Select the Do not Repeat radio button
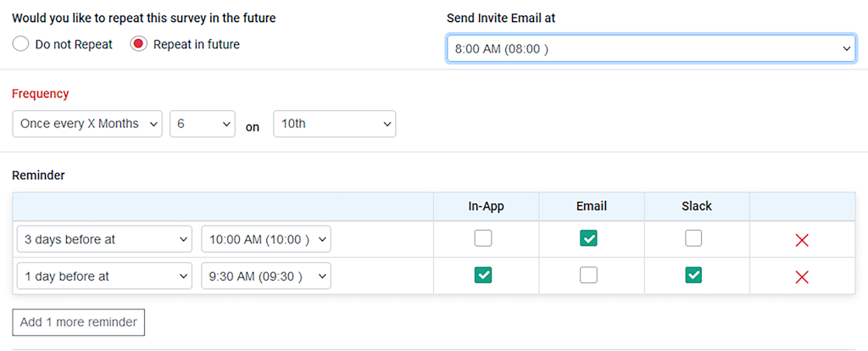This screenshot has height=351, width=868. tap(20, 44)
